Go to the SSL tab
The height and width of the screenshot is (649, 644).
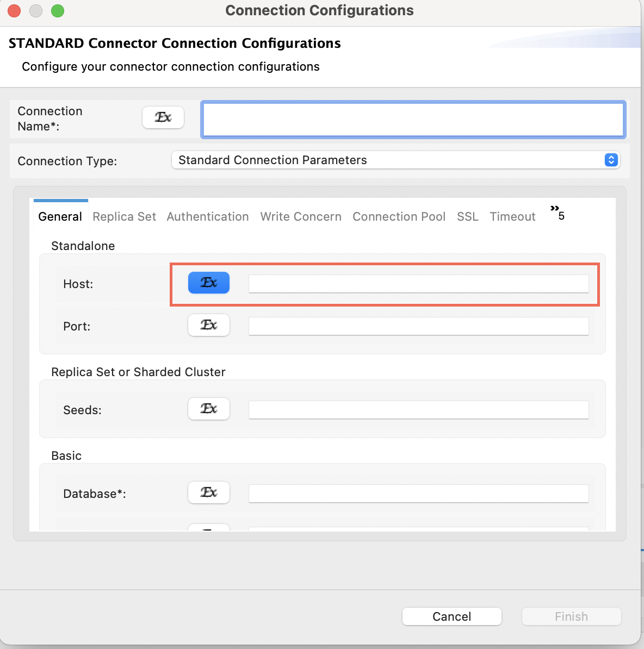coord(468,216)
